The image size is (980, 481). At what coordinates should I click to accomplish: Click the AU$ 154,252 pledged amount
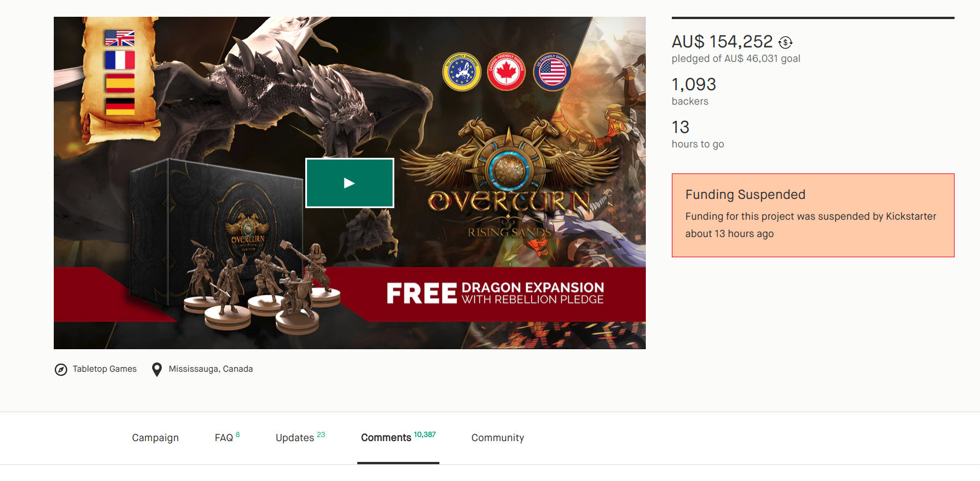point(722,42)
